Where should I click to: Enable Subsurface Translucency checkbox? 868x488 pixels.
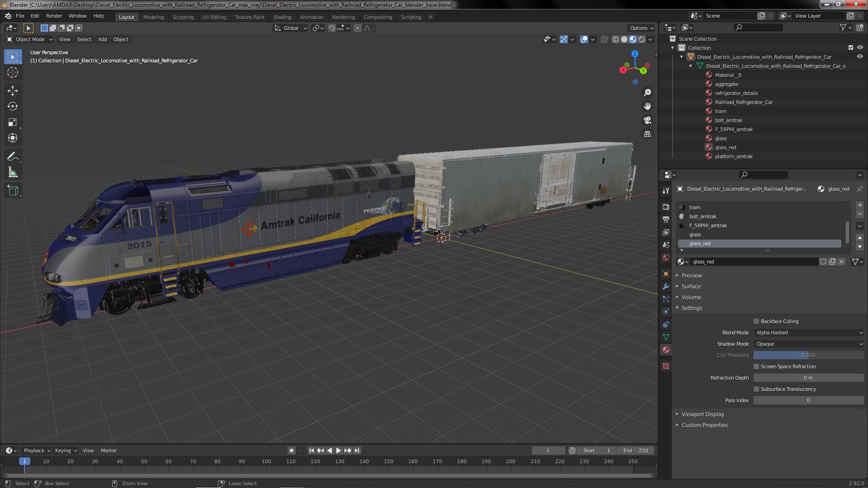(x=756, y=389)
